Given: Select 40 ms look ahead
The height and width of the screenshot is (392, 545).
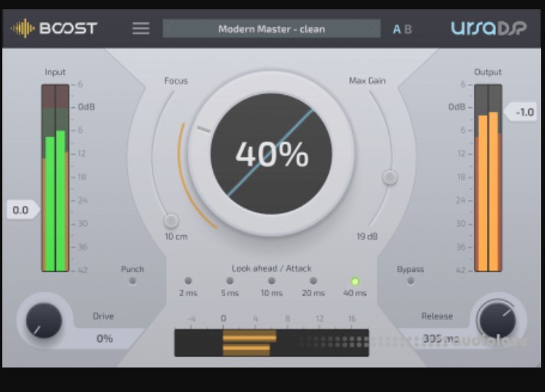Looking at the screenshot, I should (x=355, y=281).
